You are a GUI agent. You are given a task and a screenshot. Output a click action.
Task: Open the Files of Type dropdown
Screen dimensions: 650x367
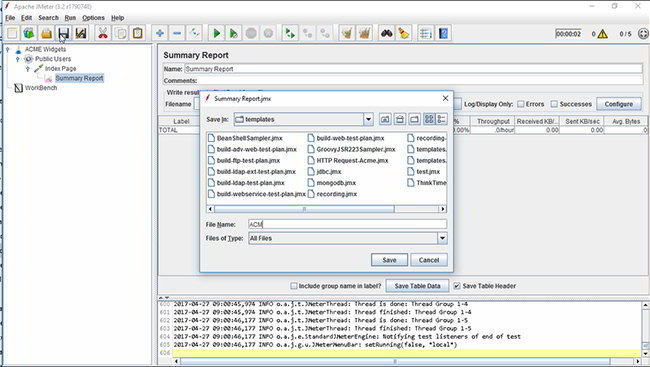pos(442,238)
